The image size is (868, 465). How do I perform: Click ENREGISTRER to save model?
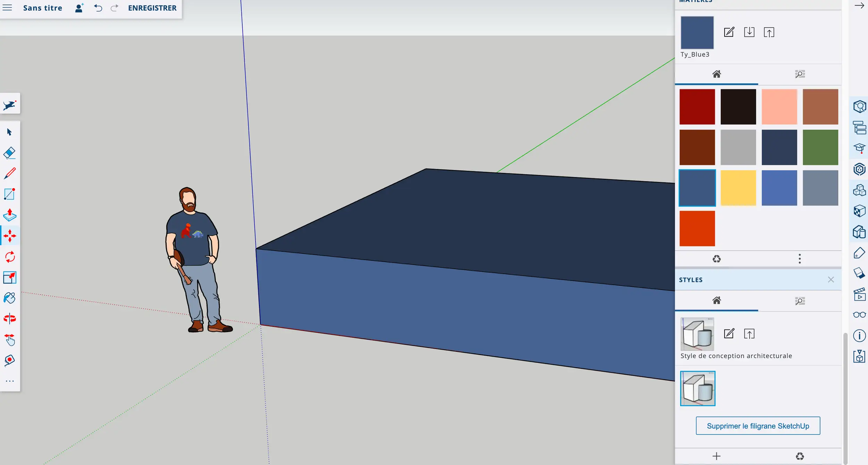coord(152,8)
